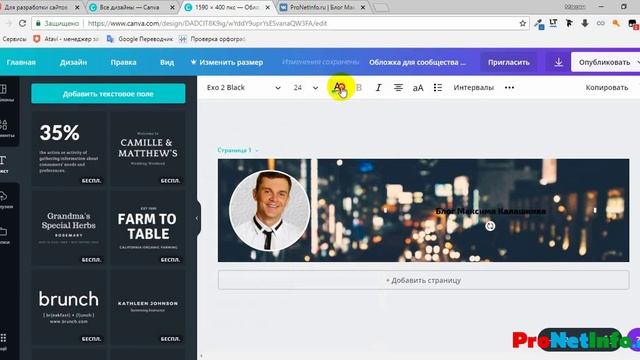Click Изменить размер option
Image resolution: width=640 pixels, height=360 pixels.
click(227, 62)
